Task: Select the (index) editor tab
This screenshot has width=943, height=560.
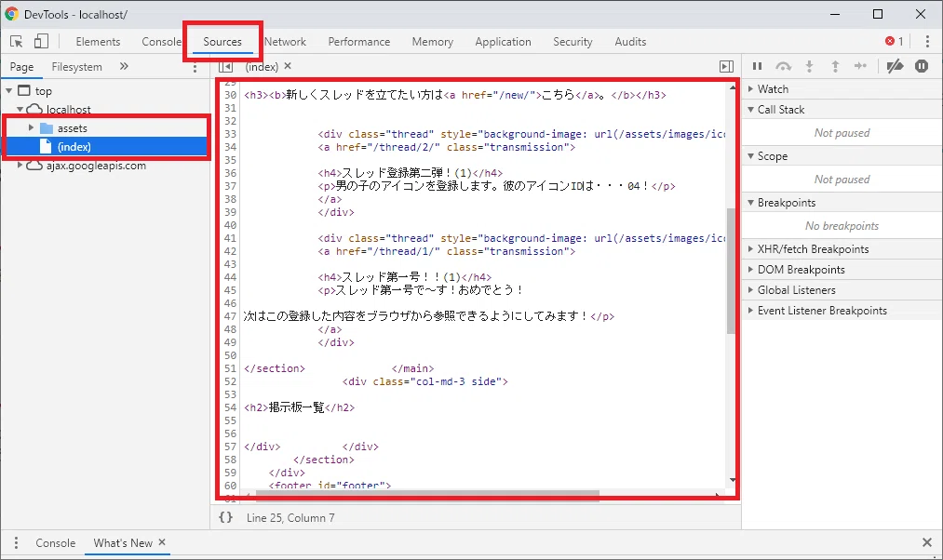Action: [x=262, y=67]
